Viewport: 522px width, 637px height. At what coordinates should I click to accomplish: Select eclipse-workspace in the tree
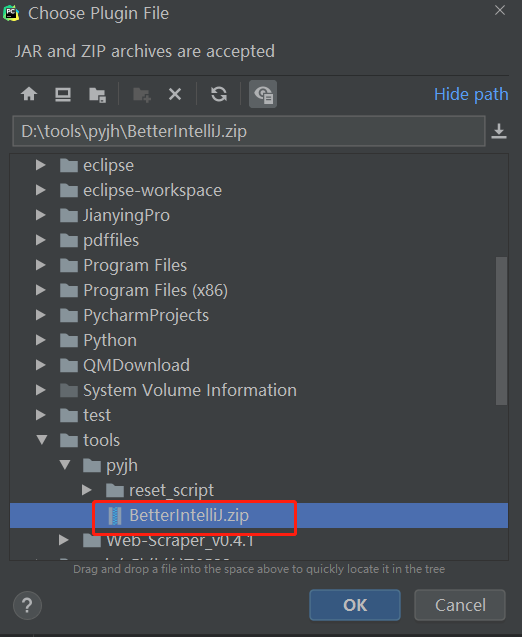152,190
